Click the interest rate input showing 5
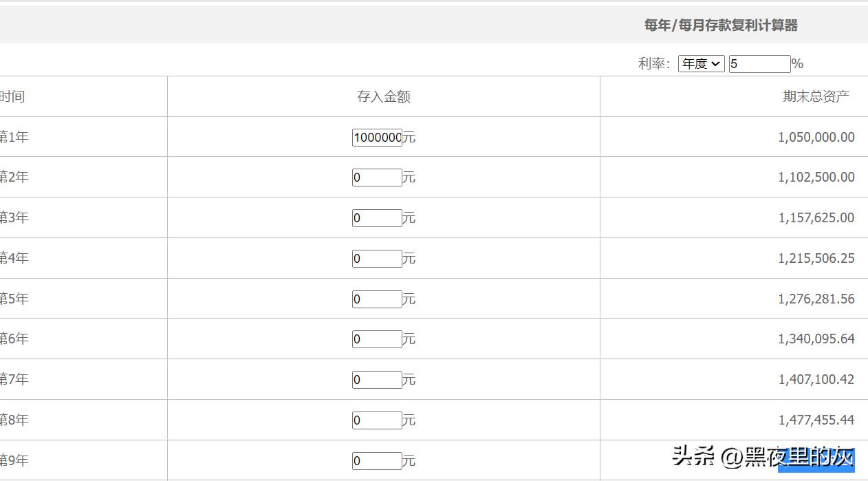This screenshot has width=868, height=481. pos(759,64)
